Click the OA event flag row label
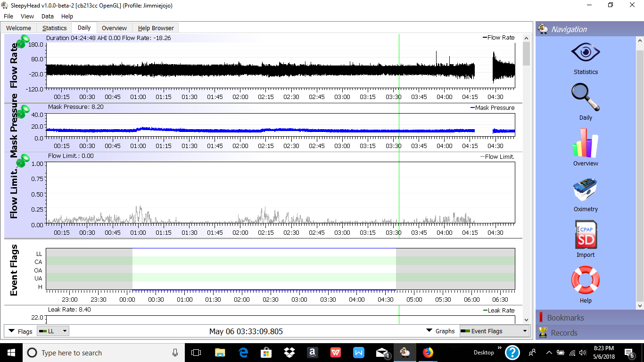The height and width of the screenshot is (362, 644). (38, 271)
